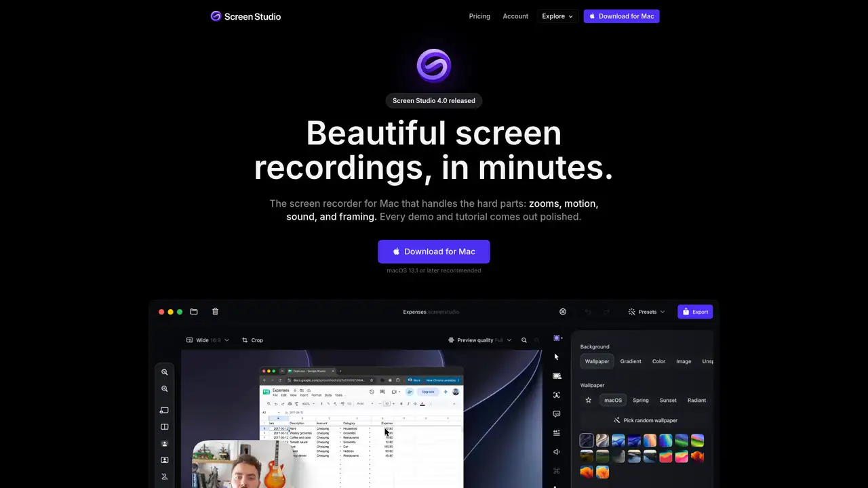
Task: Click the Screen Studio logo in the header
Action: [x=245, y=16]
